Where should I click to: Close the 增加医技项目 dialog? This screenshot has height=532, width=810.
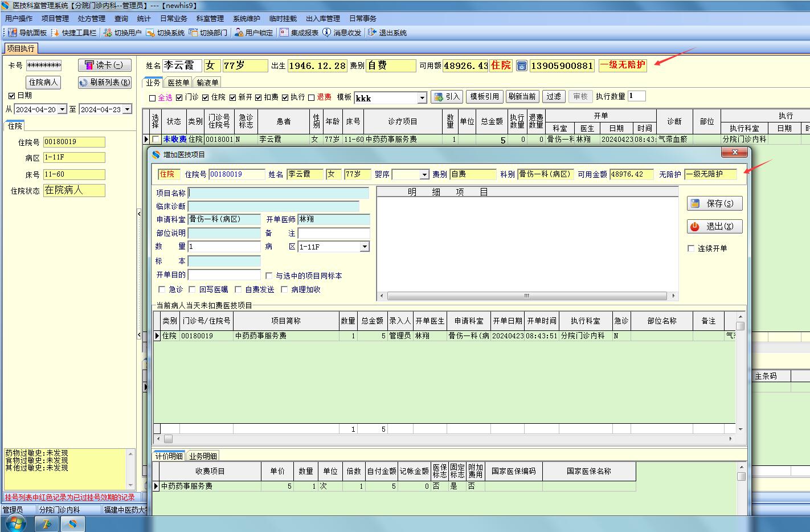click(734, 153)
